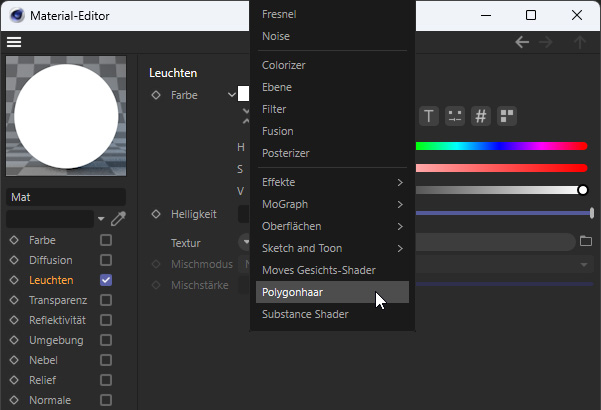Image resolution: width=601 pixels, height=410 pixels.
Task: Click the Mat material name field
Action: coord(66,197)
